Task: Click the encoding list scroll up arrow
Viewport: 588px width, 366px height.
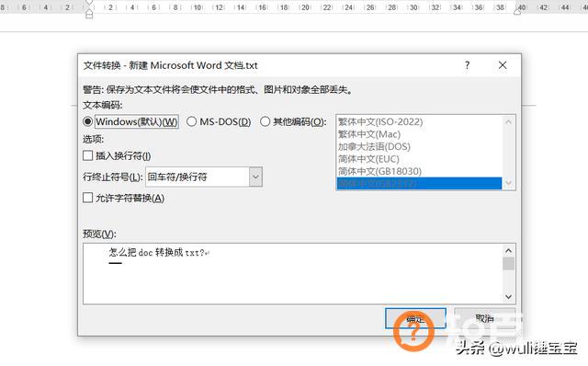Action: point(509,121)
